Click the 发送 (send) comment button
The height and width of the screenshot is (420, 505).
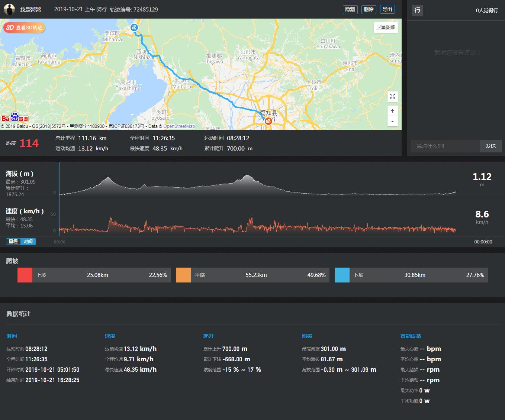click(490, 146)
